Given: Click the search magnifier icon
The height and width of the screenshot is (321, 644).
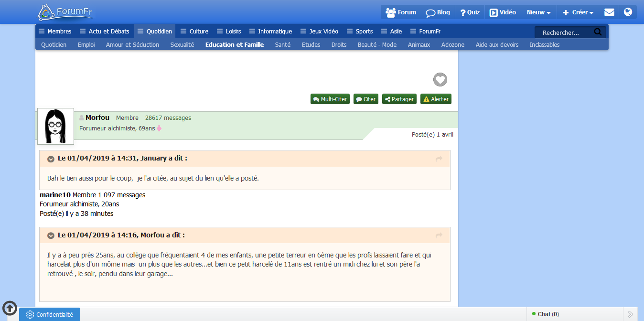Looking at the screenshot, I should point(598,32).
